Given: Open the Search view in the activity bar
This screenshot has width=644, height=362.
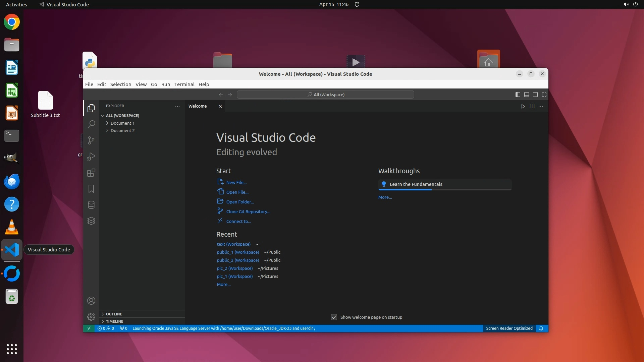Looking at the screenshot, I should point(91,124).
